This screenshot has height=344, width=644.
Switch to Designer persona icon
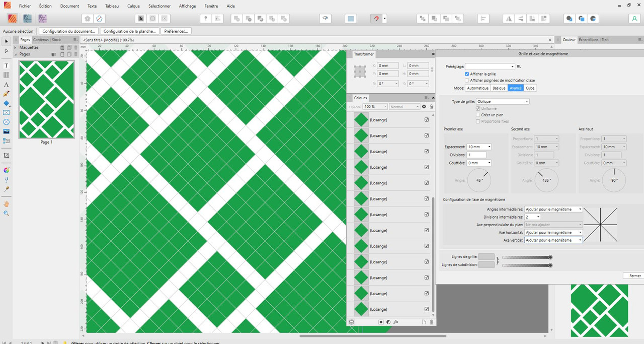(x=28, y=19)
